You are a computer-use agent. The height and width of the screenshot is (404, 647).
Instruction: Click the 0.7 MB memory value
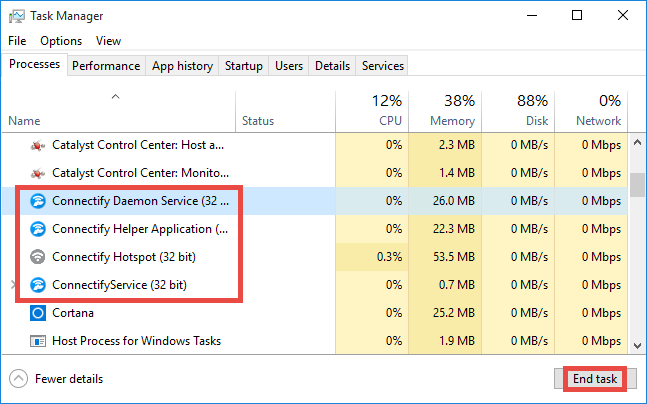coord(457,285)
